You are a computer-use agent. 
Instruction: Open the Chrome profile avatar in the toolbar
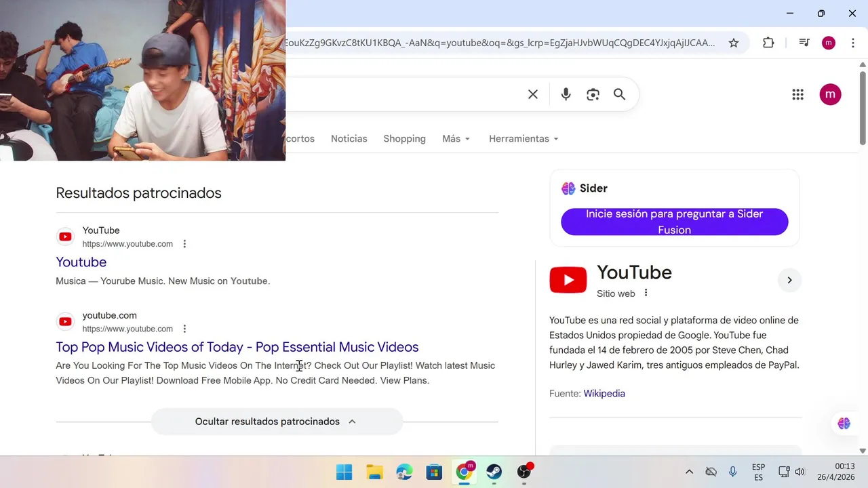pyautogui.click(x=828, y=43)
